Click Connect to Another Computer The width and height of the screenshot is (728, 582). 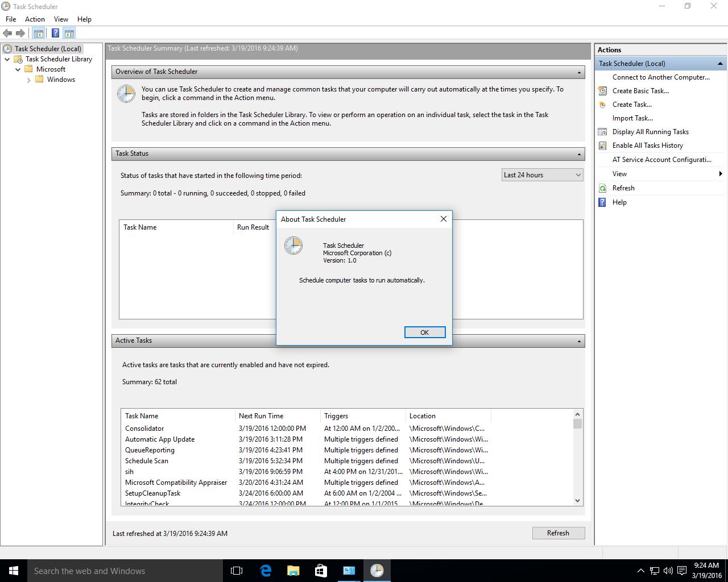tap(661, 77)
